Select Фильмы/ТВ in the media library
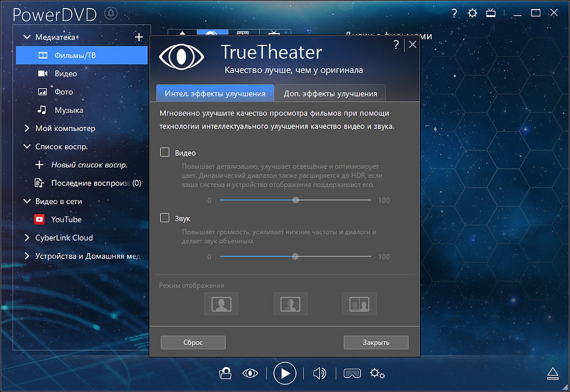570x392 pixels. 82,55
